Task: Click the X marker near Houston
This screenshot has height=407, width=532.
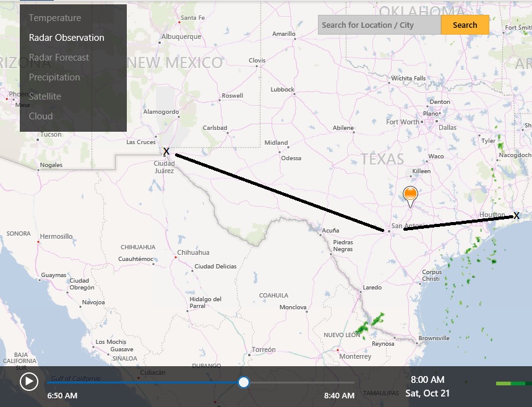Action: (517, 215)
